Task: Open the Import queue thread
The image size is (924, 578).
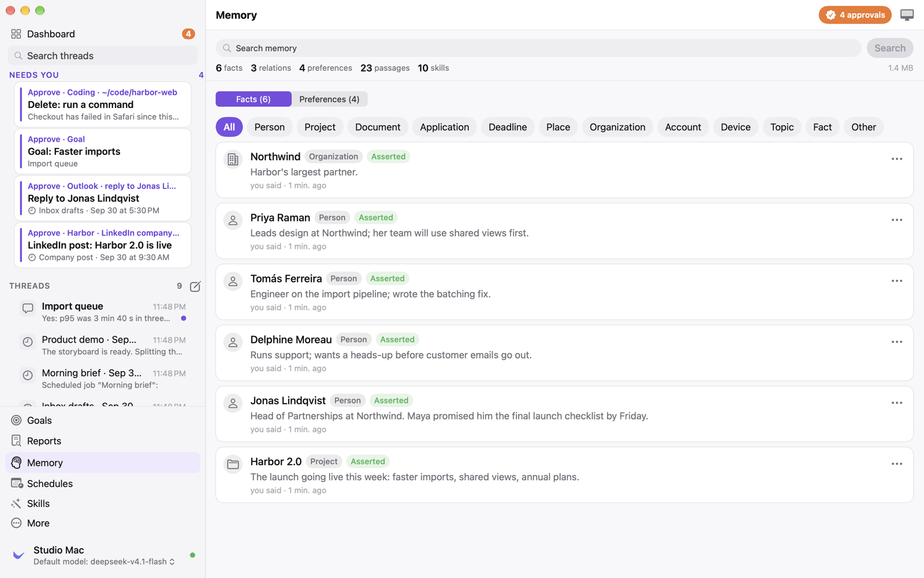Action: [103, 312]
